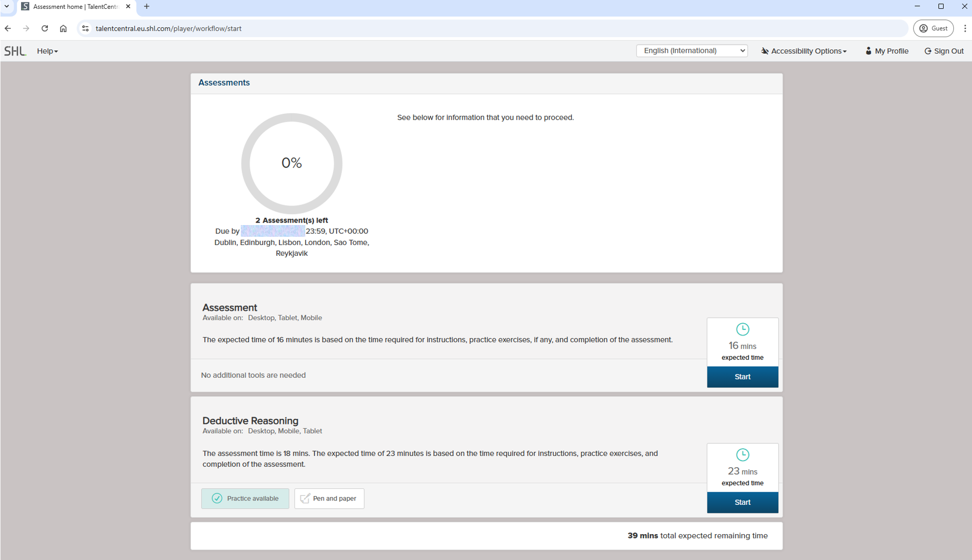Click the Pen and paper badge

click(329, 498)
